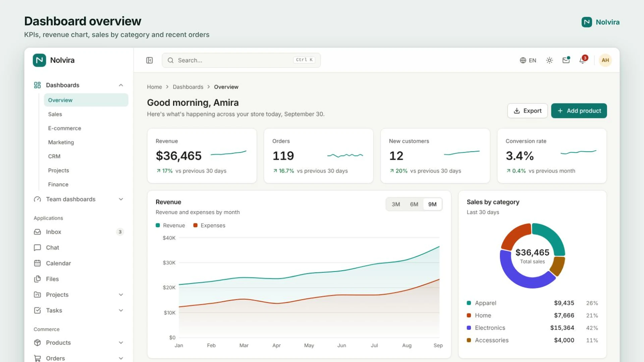Collapse the Dashboards section chevron
Image resolution: width=644 pixels, height=362 pixels.
tap(121, 85)
